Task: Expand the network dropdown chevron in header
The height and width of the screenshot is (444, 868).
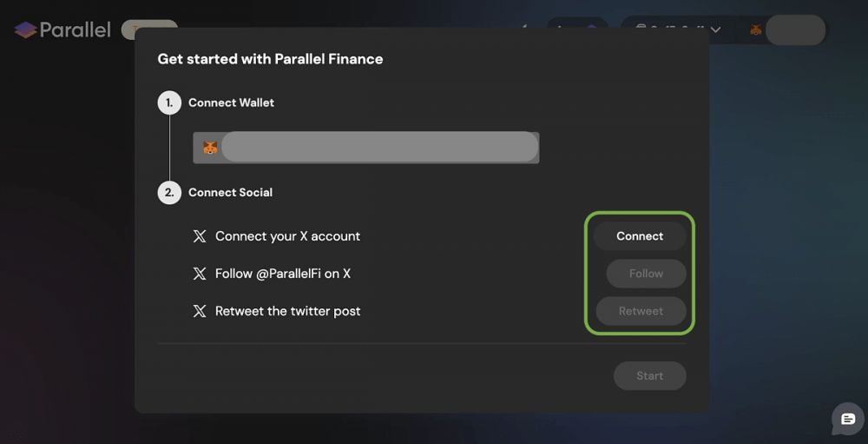Action: pos(715,30)
